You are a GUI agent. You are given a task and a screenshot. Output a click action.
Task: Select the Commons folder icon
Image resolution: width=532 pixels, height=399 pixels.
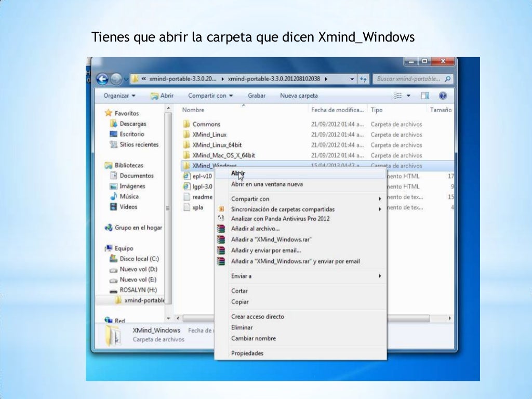pyautogui.click(x=187, y=124)
